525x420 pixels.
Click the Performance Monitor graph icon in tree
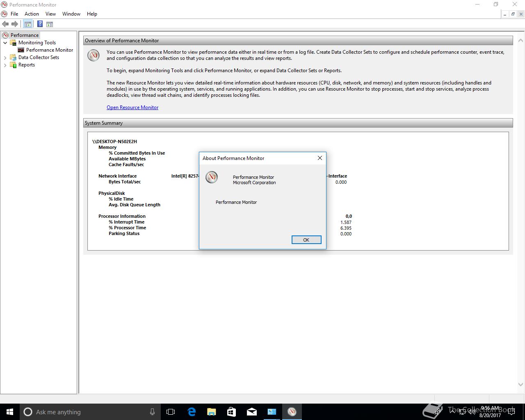[x=21, y=50]
